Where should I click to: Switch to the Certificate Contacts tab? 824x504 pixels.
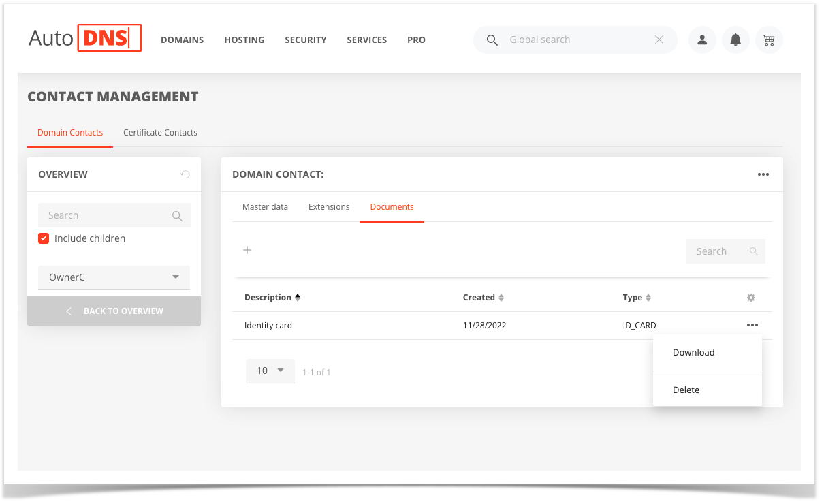pos(160,133)
